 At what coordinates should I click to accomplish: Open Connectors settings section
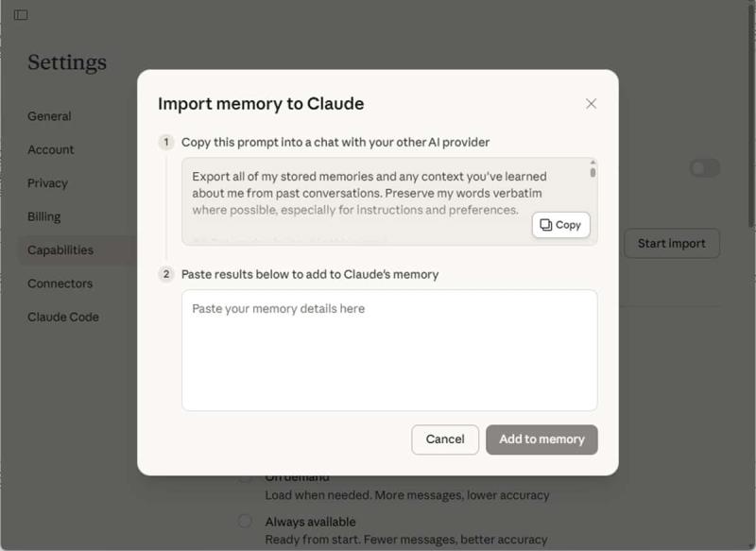[60, 284]
